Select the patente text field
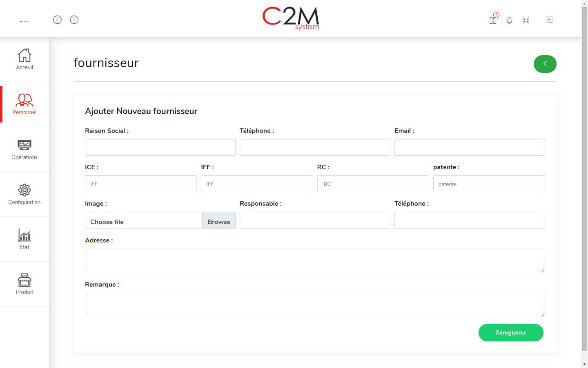The width and height of the screenshot is (588, 368). [489, 184]
